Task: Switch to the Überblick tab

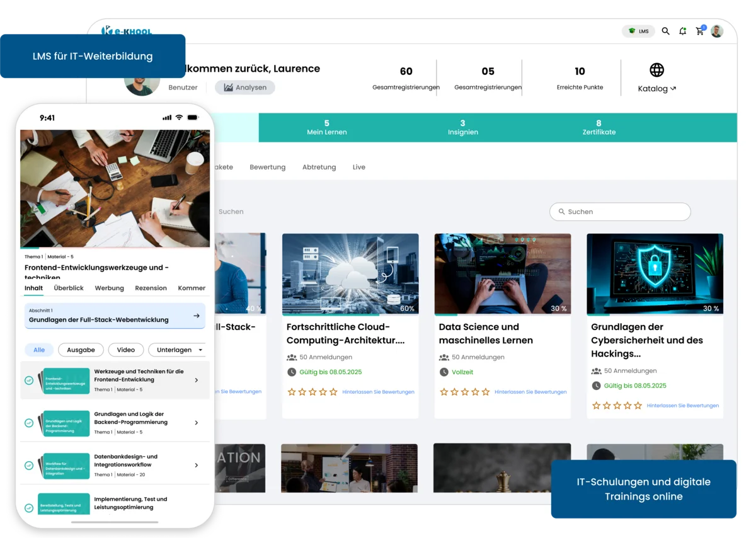Action: [x=69, y=288]
